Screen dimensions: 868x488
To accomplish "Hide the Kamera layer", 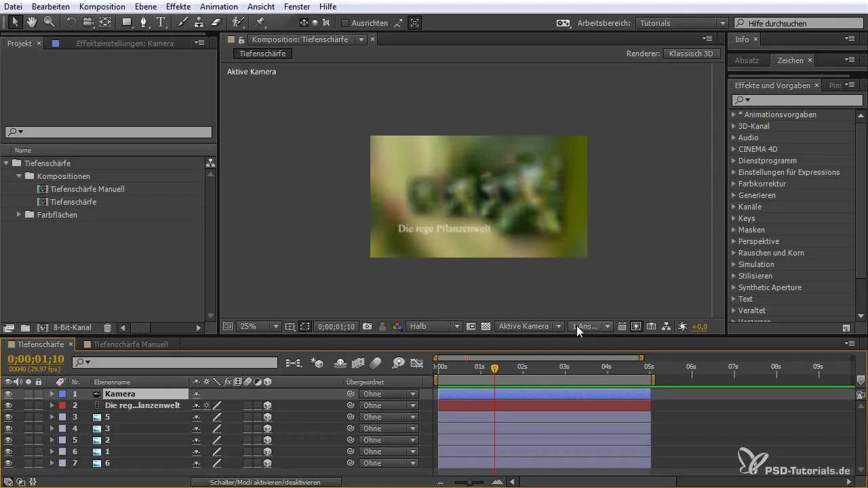I will click(x=8, y=394).
